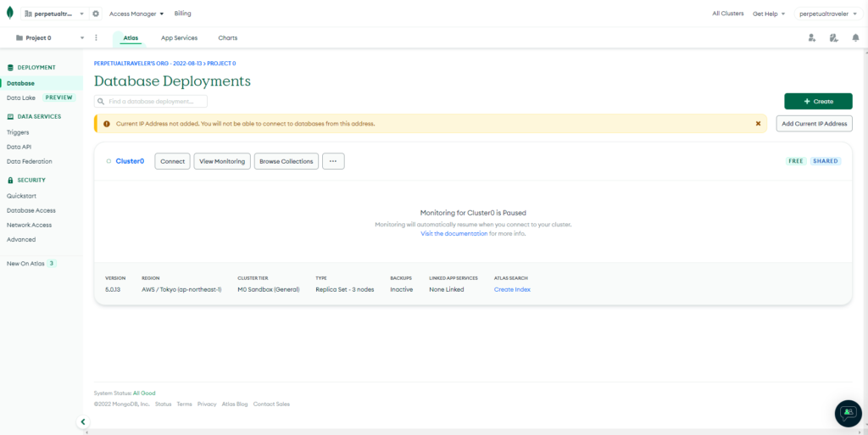Open Triggers in the sidebar
Screen dimensions: 868x435
click(18, 132)
